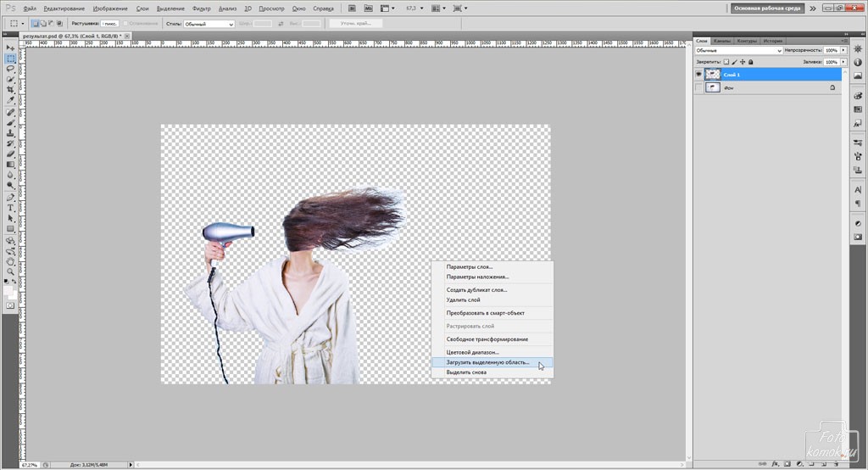Click the lock all padlock icon
The width and height of the screenshot is (868, 470).
[752, 62]
